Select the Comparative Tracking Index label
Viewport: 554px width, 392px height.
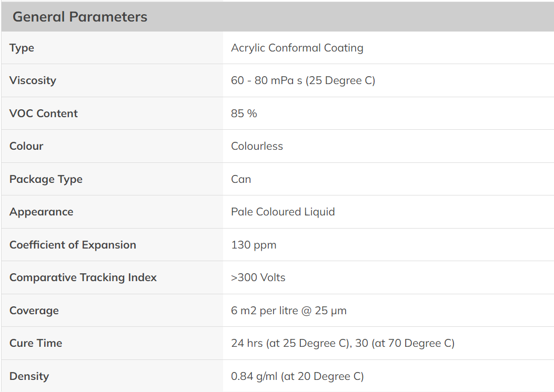coord(83,277)
